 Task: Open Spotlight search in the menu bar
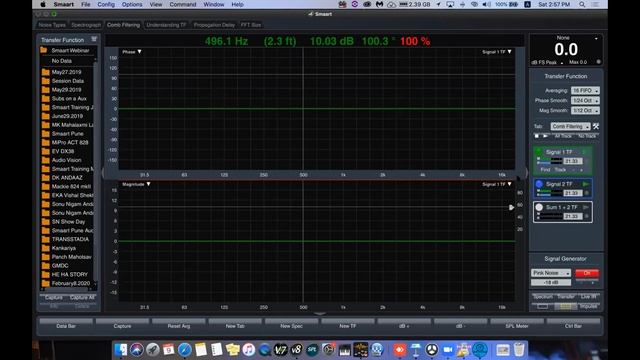pos(582,4)
